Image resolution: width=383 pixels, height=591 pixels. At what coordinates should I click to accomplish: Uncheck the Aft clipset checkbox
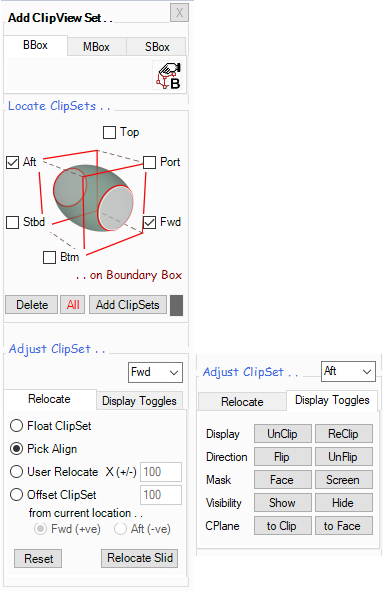pos(12,162)
